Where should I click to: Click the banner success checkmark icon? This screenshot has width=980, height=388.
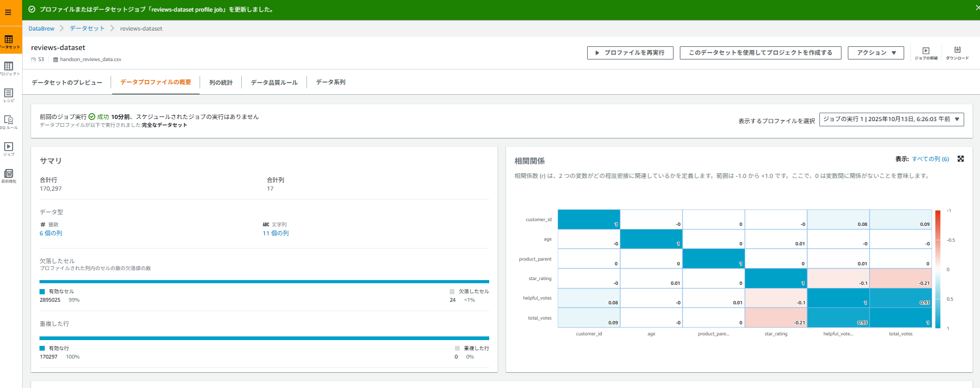[32, 9]
